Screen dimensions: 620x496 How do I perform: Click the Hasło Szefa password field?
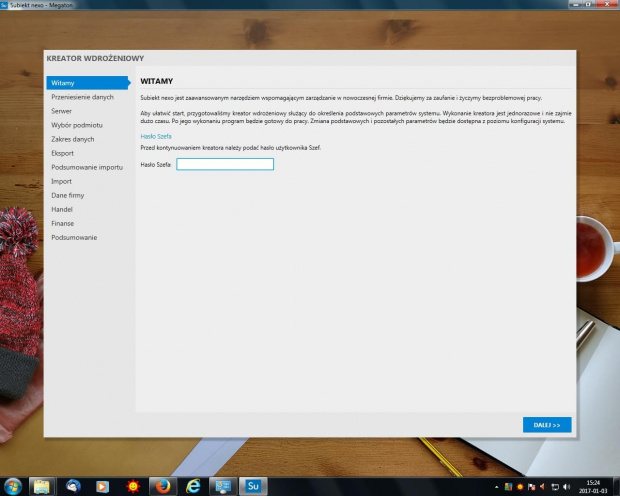click(x=225, y=164)
